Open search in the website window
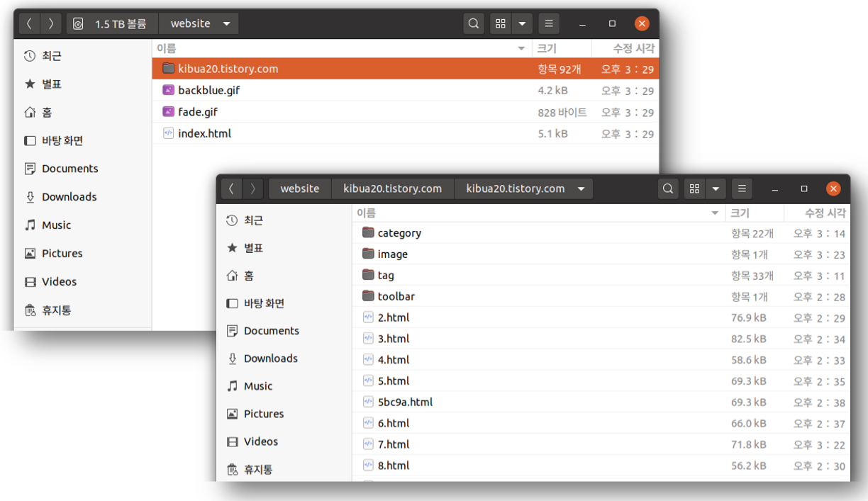This screenshot has width=868, height=501. pos(474,23)
